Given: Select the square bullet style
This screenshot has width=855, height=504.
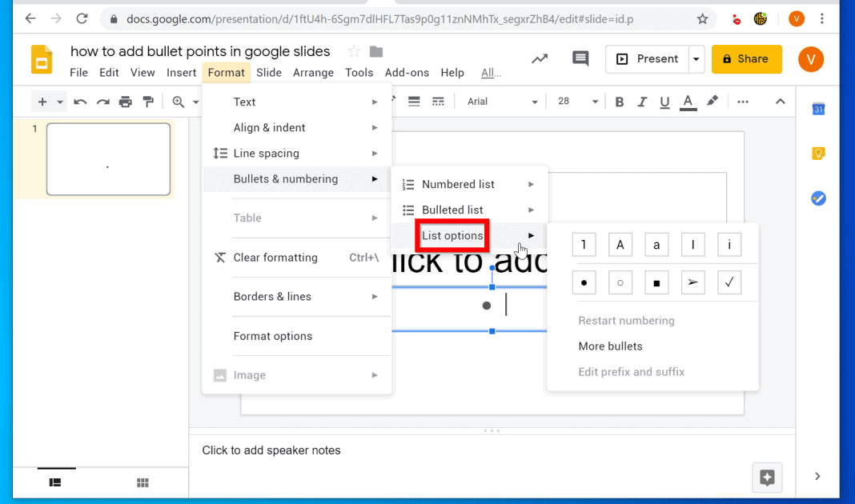Looking at the screenshot, I should coord(656,282).
